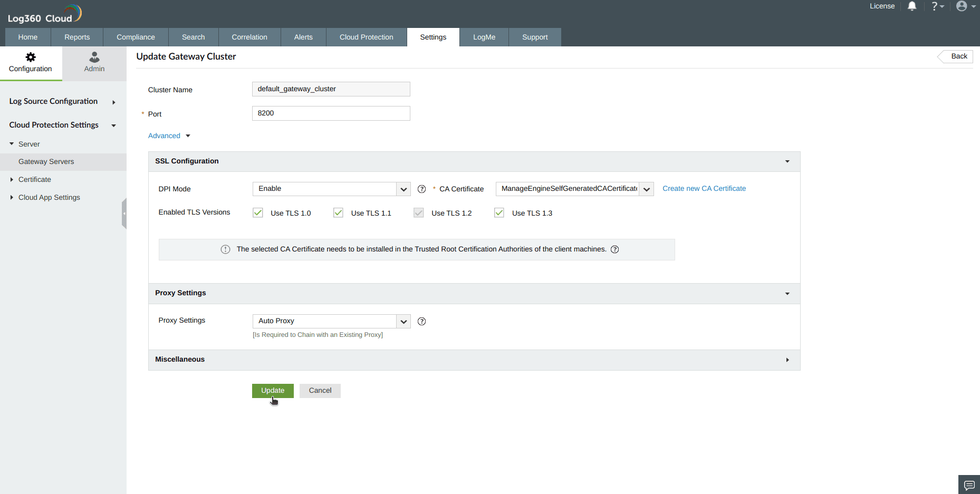Open the user profile menu
The height and width of the screenshot is (494, 980).
(961, 6)
